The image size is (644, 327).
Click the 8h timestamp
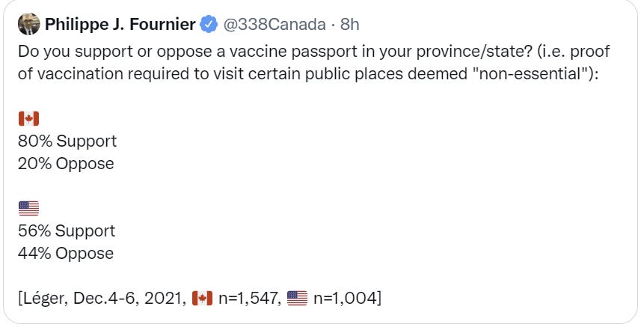coord(350,24)
